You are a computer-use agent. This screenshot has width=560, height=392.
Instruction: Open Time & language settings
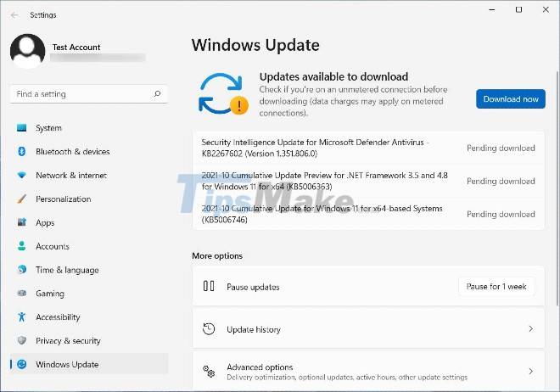89,270
